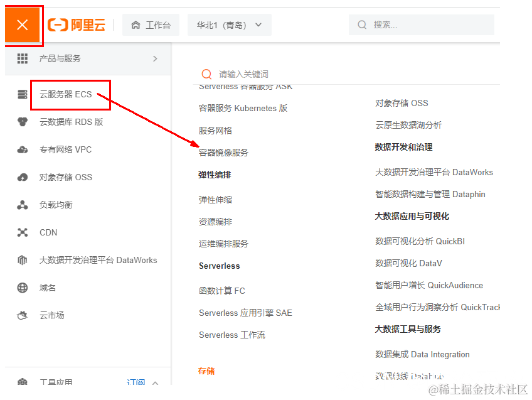Viewport: 532px width, 400px height.
Task: Open 弹性伸缩 link
Action: 215,200
